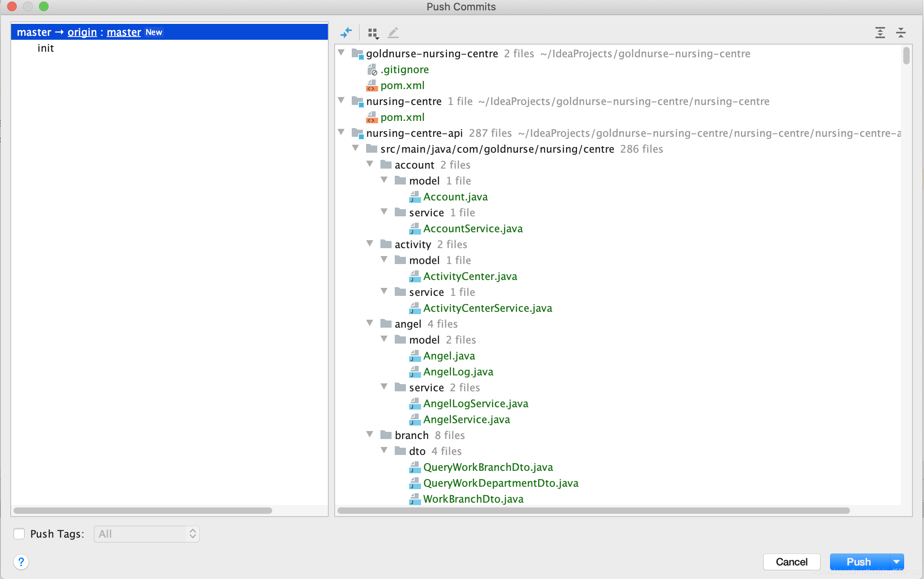Collapse the dto folder node
Image resolution: width=924 pixels, height=579 pixels.
[384, 450]
